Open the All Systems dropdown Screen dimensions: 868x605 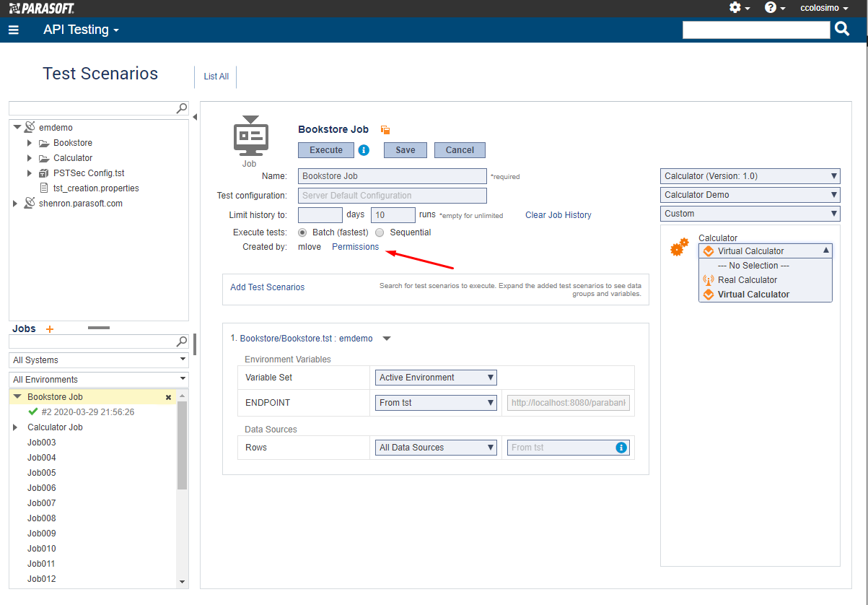coord(99,360)
